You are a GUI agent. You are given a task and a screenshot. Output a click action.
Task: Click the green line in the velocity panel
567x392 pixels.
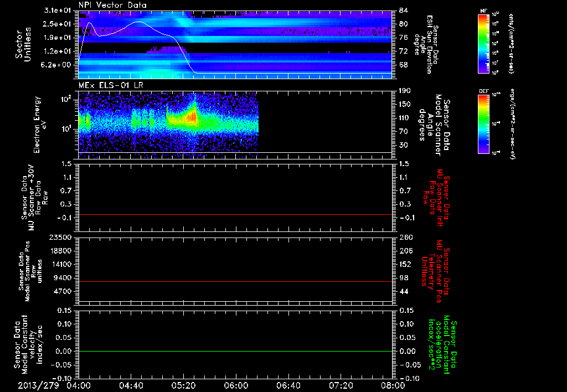tap(235, 351)
